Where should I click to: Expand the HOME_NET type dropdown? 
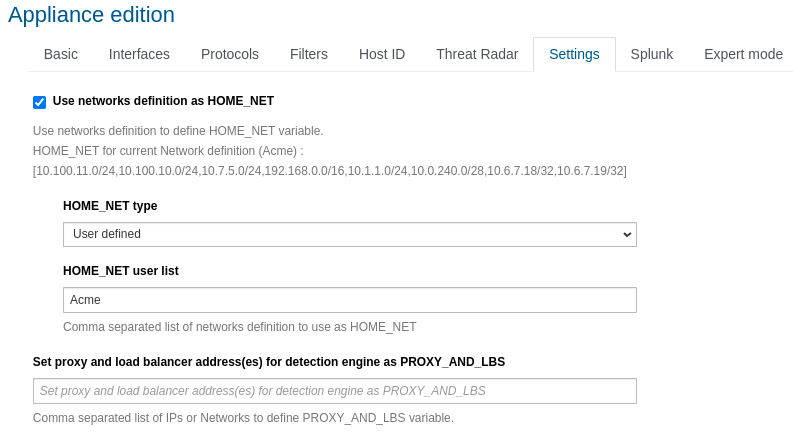350,234
